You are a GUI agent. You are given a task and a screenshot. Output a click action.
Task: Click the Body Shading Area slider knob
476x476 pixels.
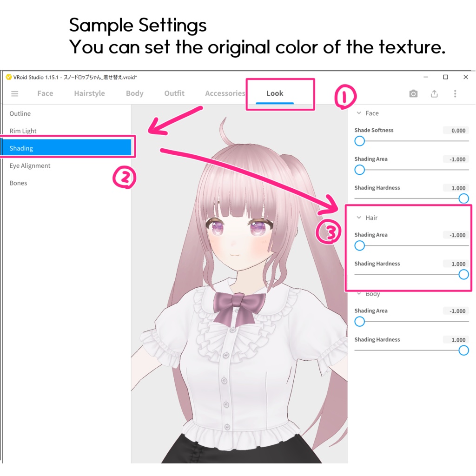pyautogui.click(x=359, y=321)
